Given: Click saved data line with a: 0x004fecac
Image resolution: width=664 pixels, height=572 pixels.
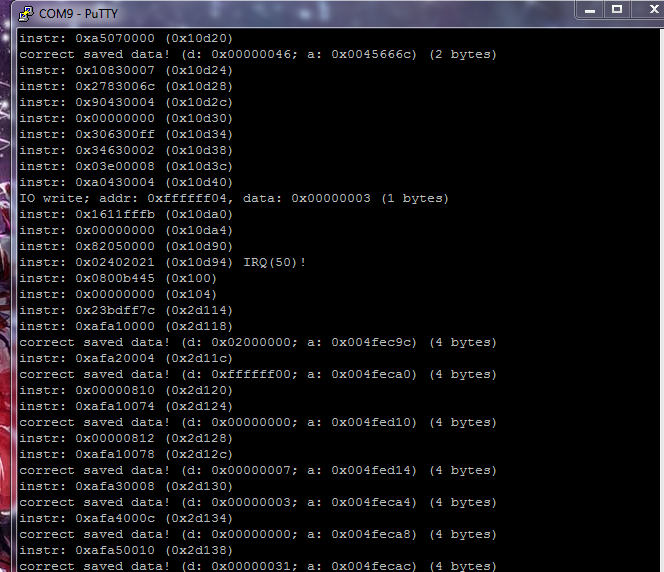Looking at the screenshot, I should [258, 566].
